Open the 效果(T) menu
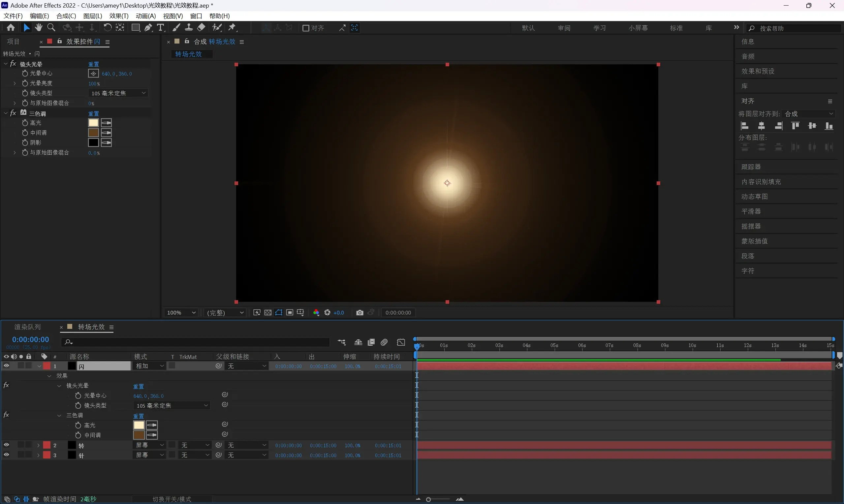 click(119, 16)
